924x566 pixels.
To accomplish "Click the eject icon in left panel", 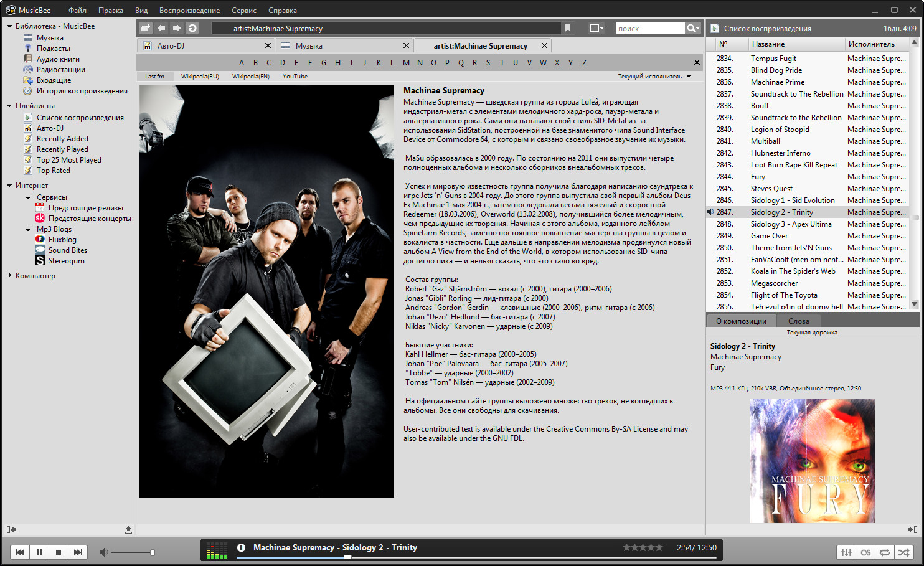I will coord(128,530).
